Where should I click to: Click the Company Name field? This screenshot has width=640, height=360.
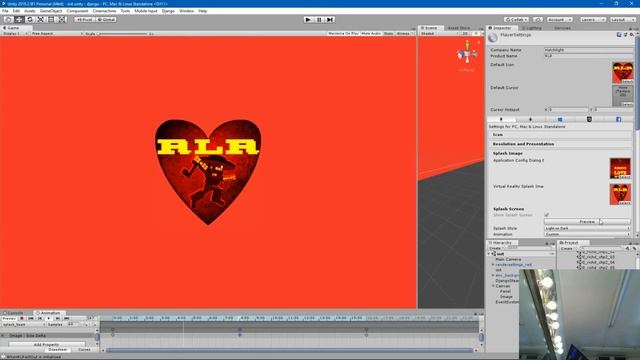click(x=588, y=50)
